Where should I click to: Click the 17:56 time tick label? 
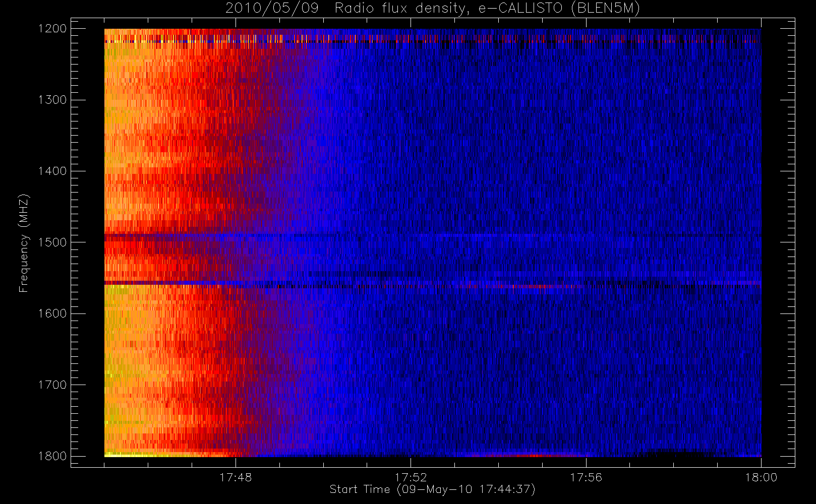pyautogui.click(x=586, y=477)
